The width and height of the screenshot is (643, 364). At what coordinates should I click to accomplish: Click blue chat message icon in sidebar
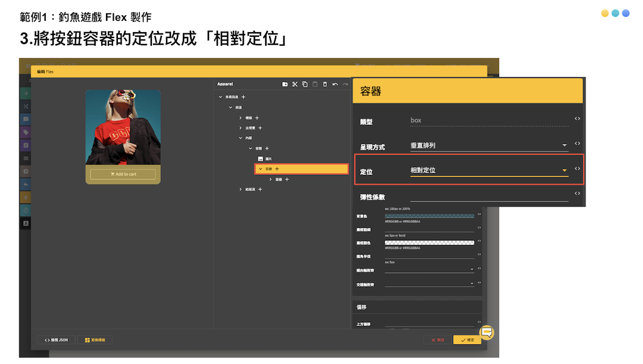coord(26,120)
